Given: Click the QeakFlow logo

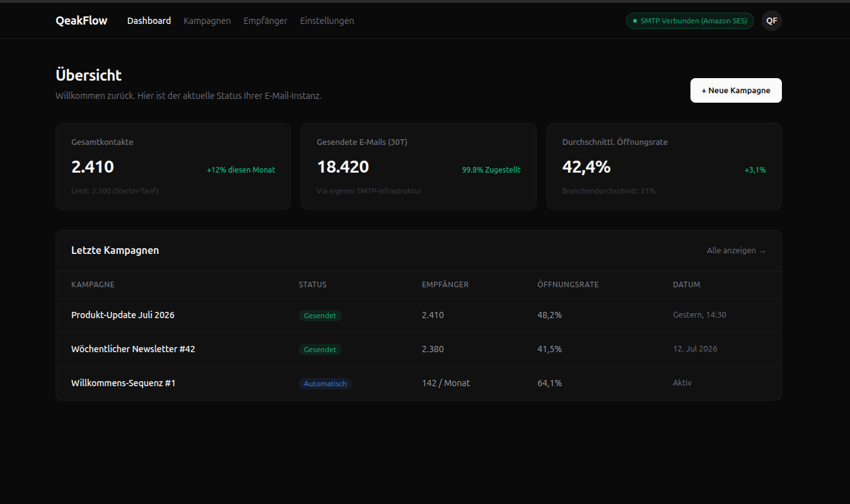Looking at the screenshot, I should click(81, 21).
